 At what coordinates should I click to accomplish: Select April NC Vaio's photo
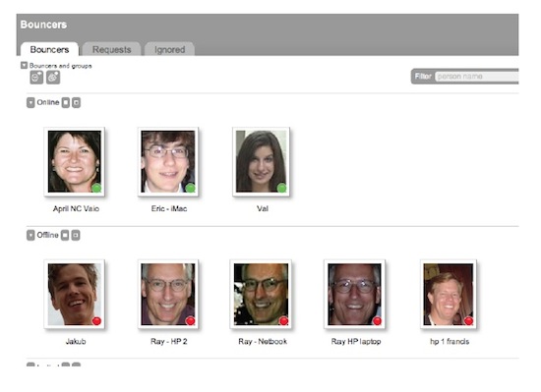point(75,161)
